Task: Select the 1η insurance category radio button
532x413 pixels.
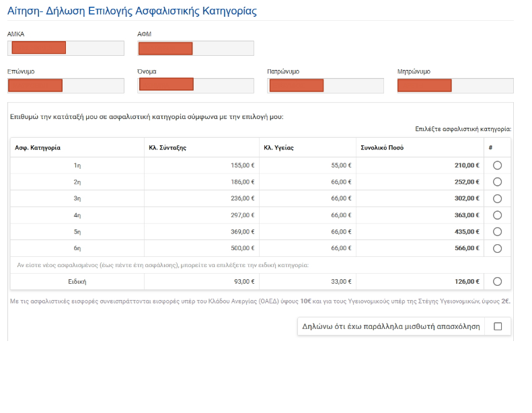Action: click(x=497, y=165)
